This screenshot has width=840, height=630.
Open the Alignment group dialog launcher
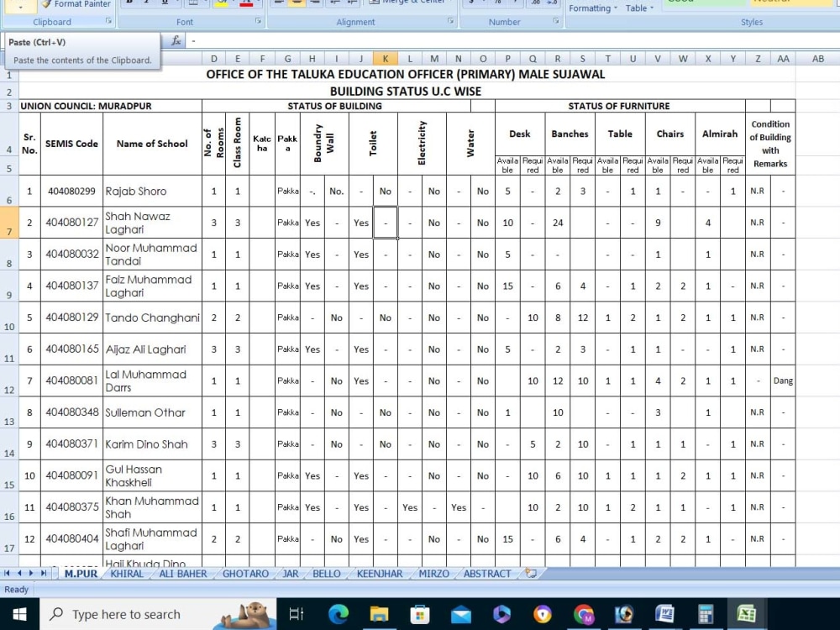450,22
